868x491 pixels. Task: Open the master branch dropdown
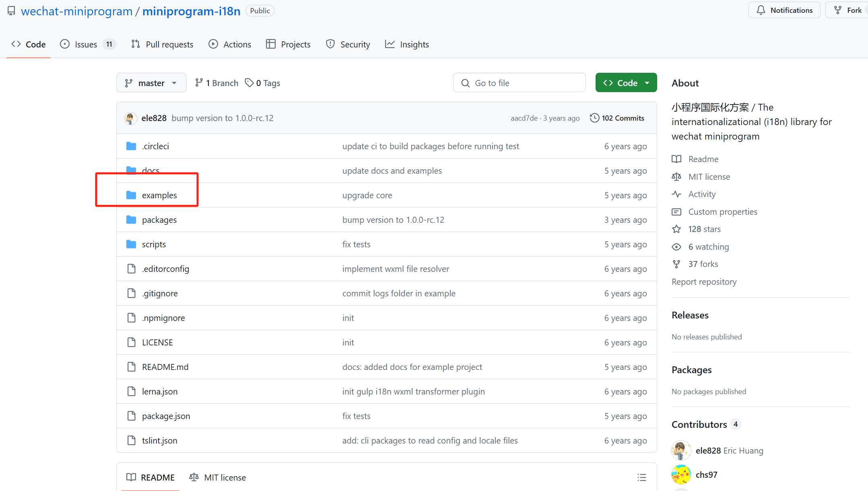151,83
